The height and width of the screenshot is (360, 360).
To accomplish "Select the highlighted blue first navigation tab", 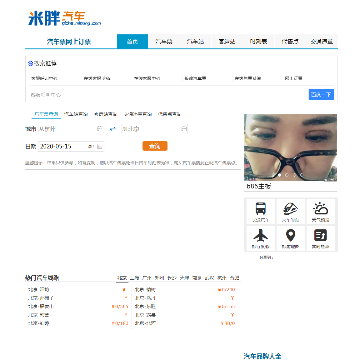I will [x=132, y=41].
